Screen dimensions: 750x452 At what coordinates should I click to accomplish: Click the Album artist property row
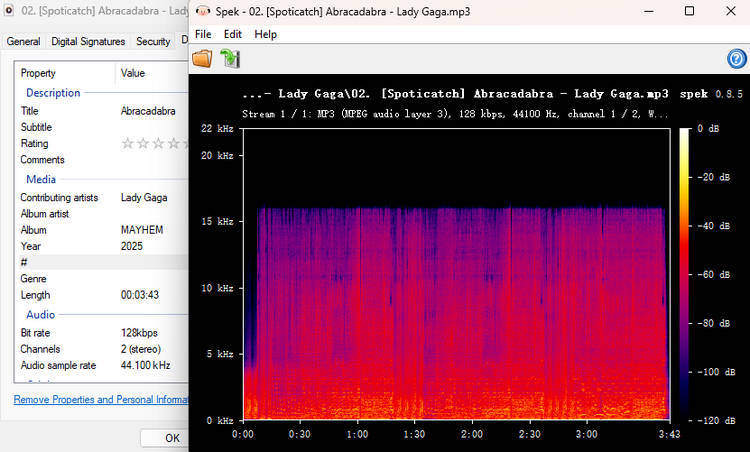[x=102, y=214]
